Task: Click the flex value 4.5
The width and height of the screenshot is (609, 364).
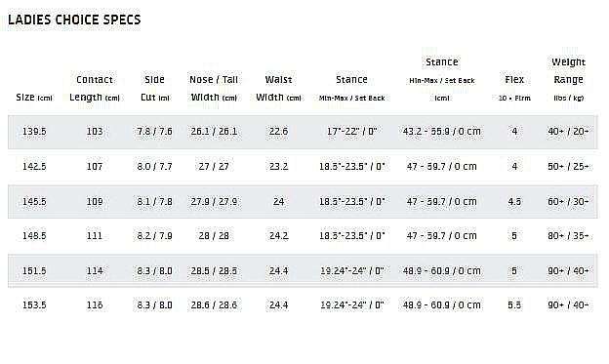Action: [514, 202]
